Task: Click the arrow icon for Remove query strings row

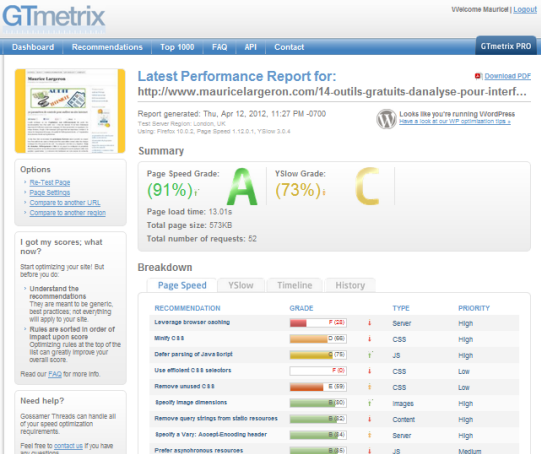Action: [370, 419]
